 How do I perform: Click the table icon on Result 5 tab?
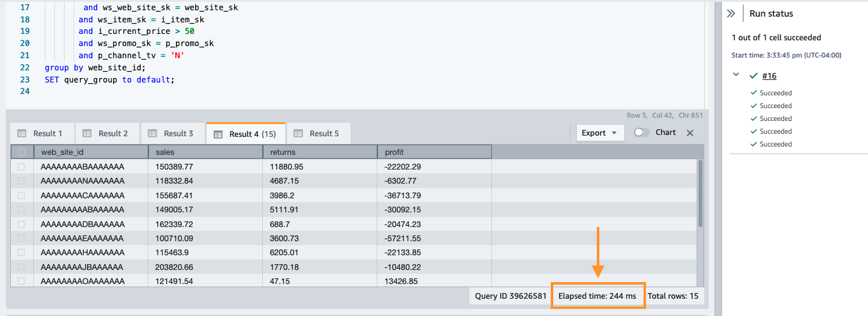tap(298, 134)
